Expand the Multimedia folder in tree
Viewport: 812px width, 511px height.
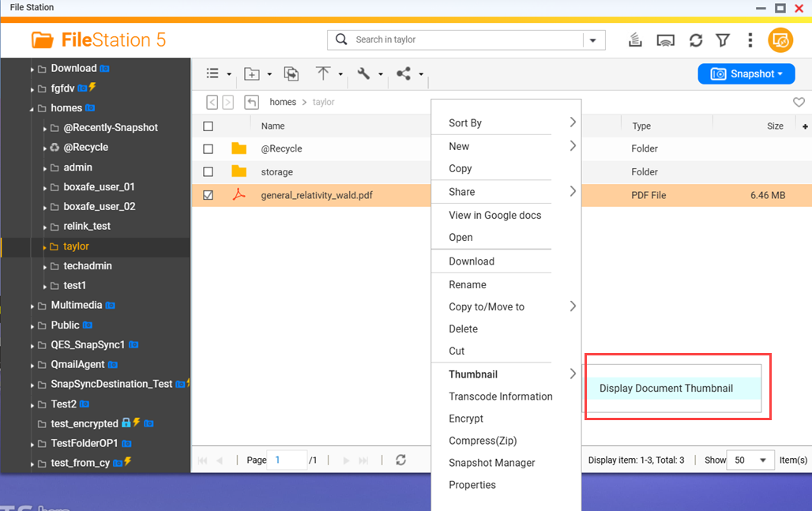[x=32, y=306]
